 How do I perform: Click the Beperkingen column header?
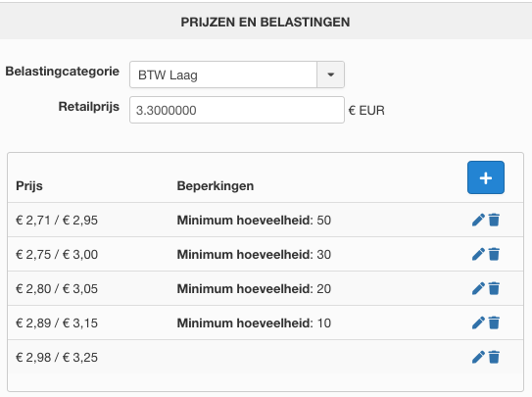pyautogui.click(x=216, y=186)
